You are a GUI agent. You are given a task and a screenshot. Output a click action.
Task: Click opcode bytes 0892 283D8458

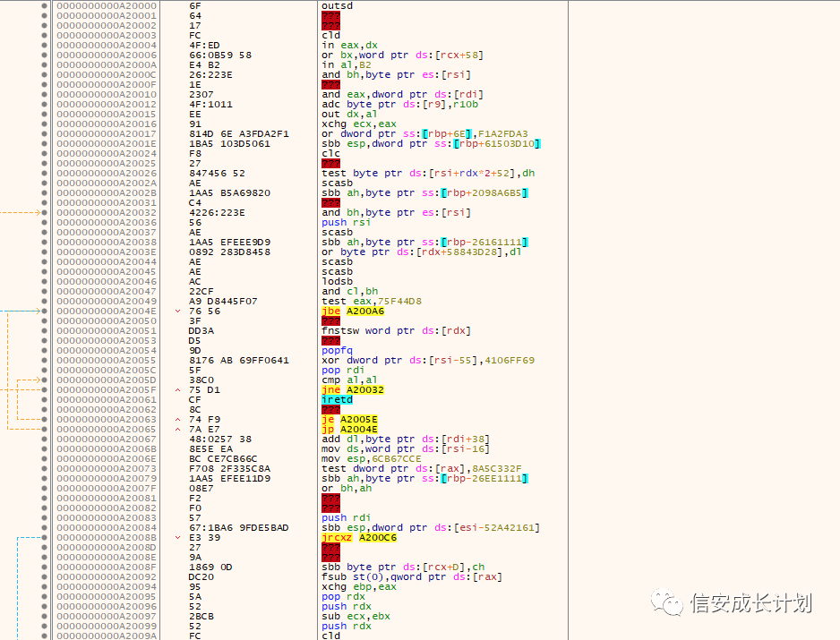(230, 252)
